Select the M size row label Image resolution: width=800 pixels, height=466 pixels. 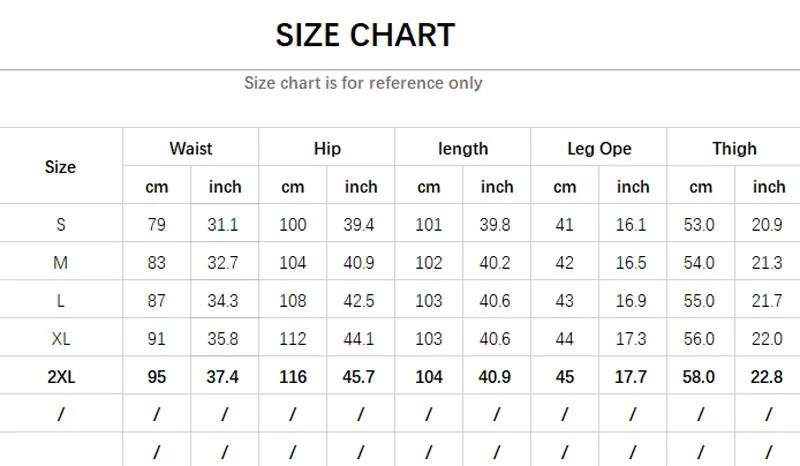(60, 263)
